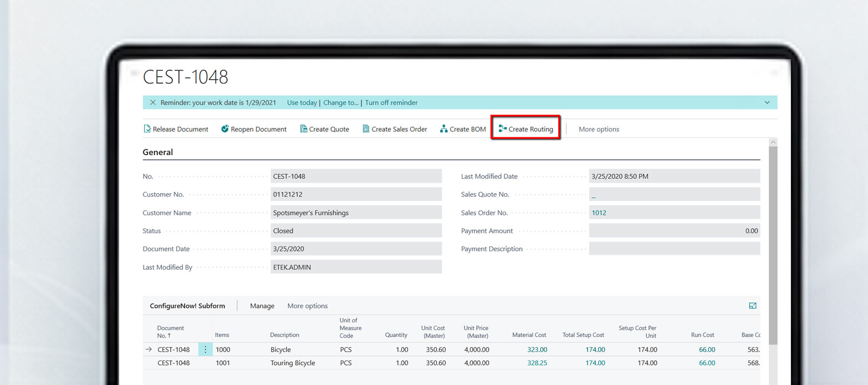The width and height of the screenshot is (868, 385).
Task: Dismiss the work date reminder with X
Action: pos(153,102)
